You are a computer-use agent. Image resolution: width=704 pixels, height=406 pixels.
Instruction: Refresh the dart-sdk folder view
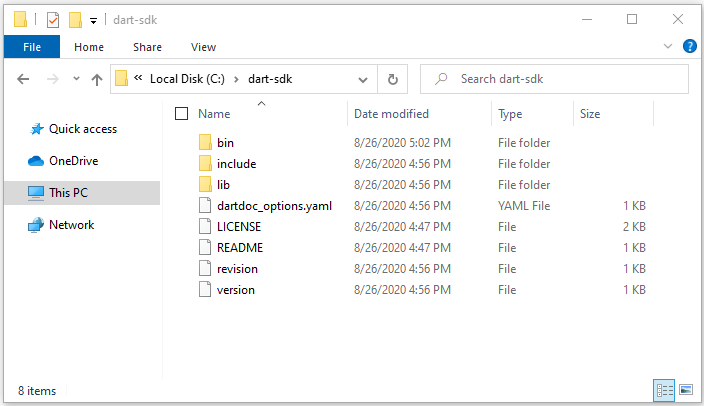[x=392, y=79]
